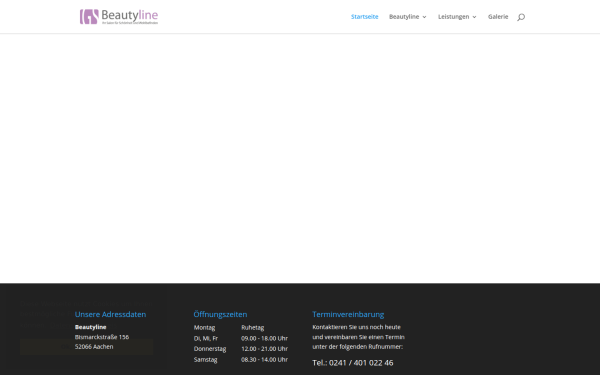Click the Ruhetag value

click(253, 328)
